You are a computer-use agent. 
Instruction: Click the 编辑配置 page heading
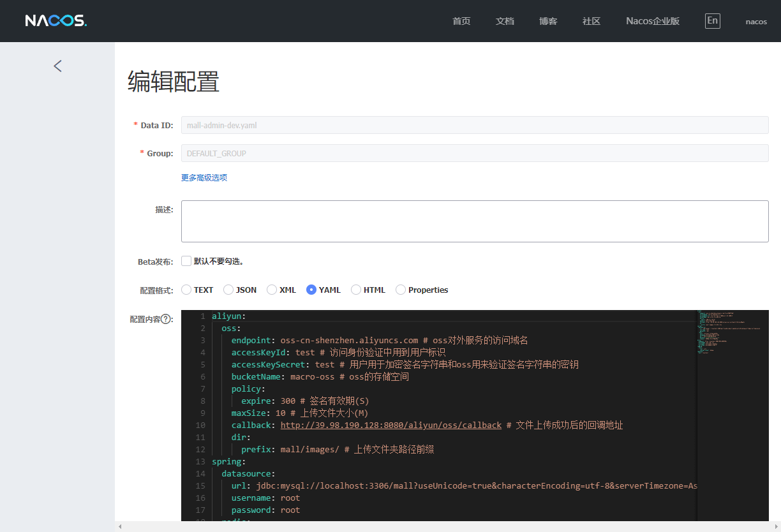pos(174,82)
